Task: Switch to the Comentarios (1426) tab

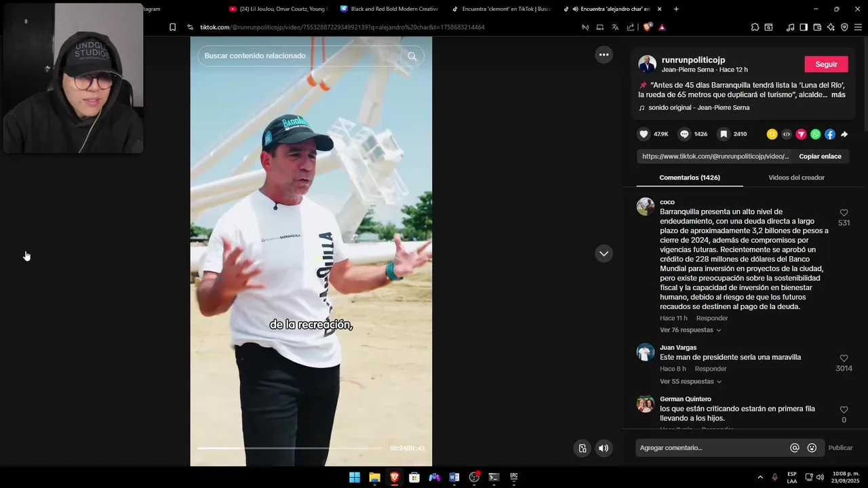Action: [x=690, y=178]
